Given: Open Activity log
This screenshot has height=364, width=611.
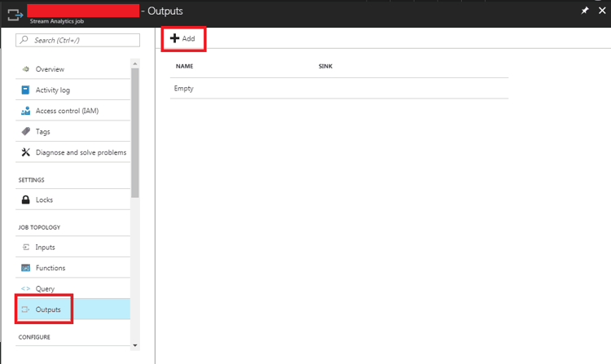Looking at the screenshot, I should (73, 90).
